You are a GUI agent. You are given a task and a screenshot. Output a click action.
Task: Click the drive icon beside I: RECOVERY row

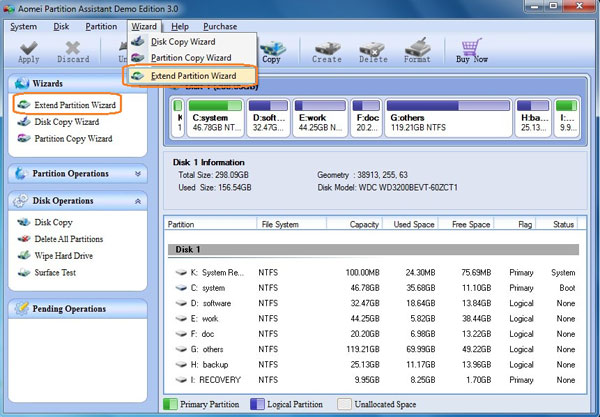point(181,380)
